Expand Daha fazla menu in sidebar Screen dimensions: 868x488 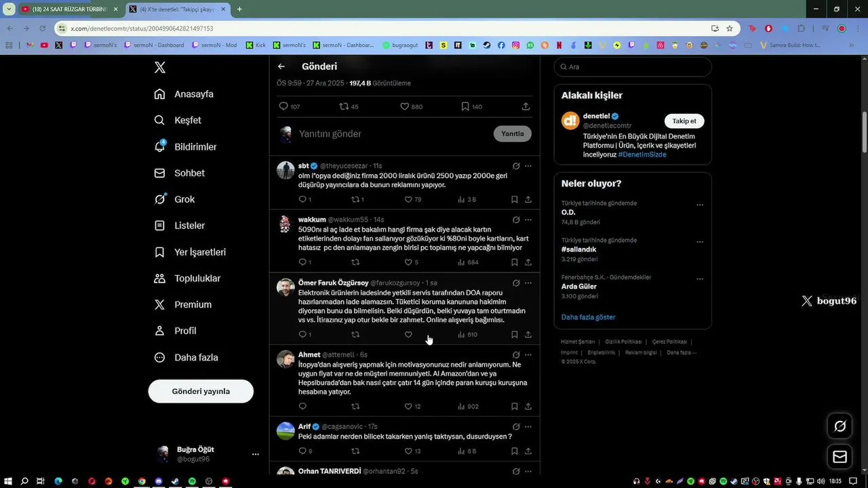(186, 357)
